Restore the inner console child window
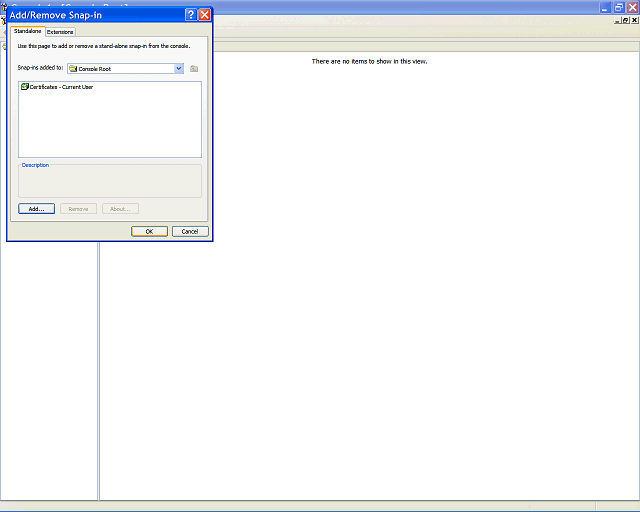This screenshot has width=640, height=512. (626, 20)
